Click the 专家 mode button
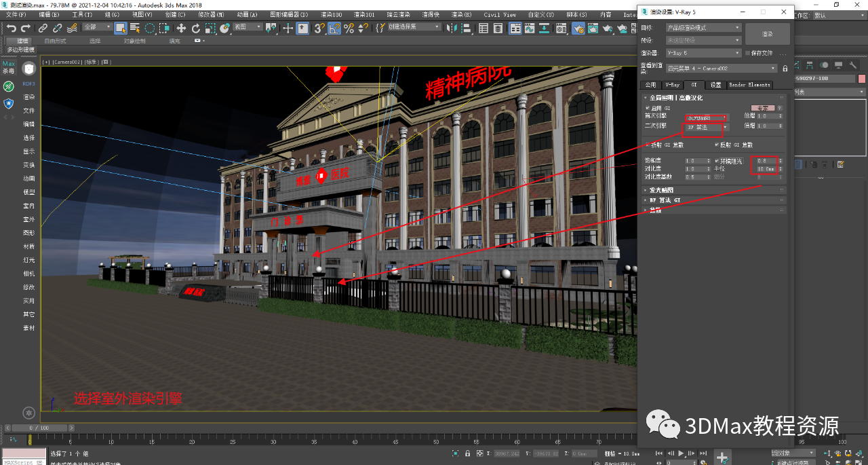Image resolution: width=868 pixels, height=465 pixels. [x=762, y=108]
